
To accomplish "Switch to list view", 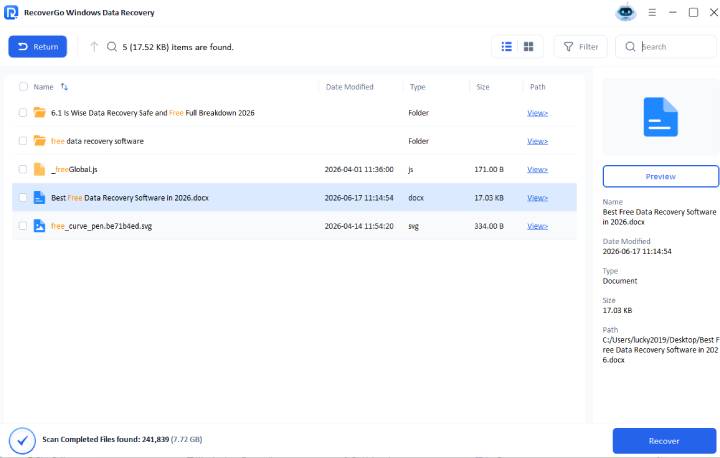I will [506, 47].
